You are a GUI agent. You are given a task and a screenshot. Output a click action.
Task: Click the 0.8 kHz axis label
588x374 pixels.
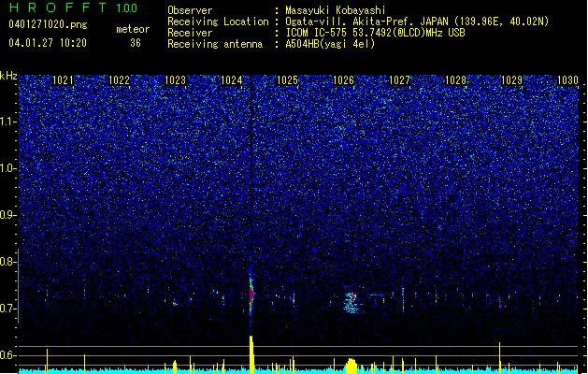[x=8, y=262]
